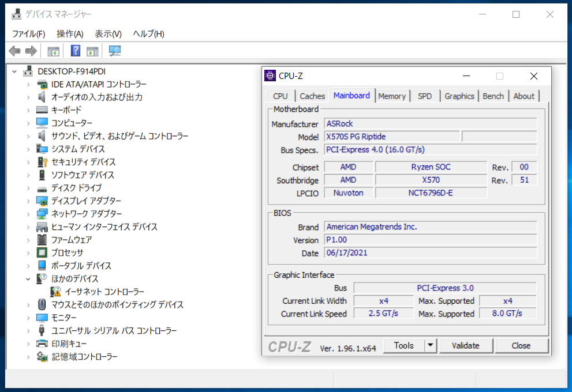
Task: Open the Help question mark toolbar icon
Action: point(76,51)
